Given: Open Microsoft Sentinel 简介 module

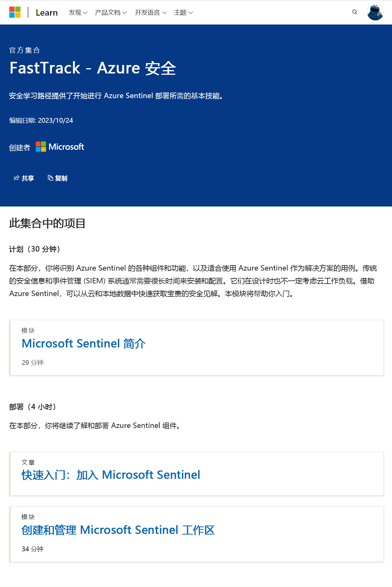Looking at the screenshot, I should tap(83, 344).
